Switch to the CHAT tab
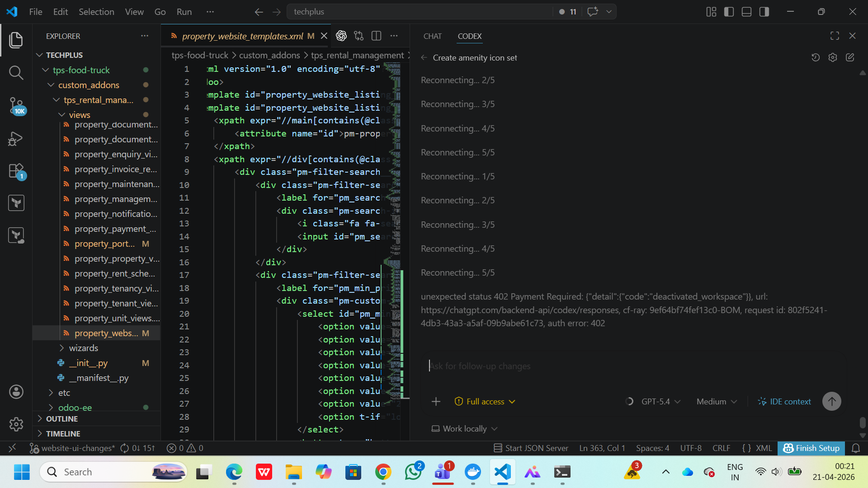The image size is (868, 488). (x=432, y=36)
